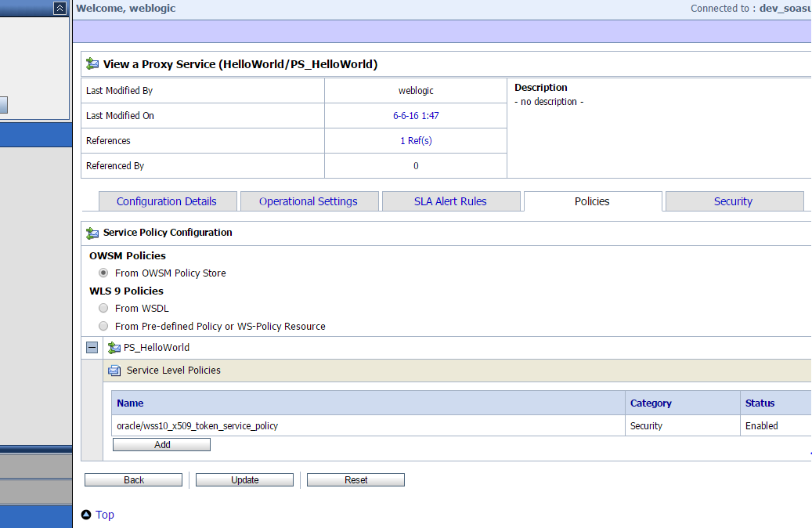Click the Service Policy Configuration header icon
The image size is (812, 528).
[92, 233]
